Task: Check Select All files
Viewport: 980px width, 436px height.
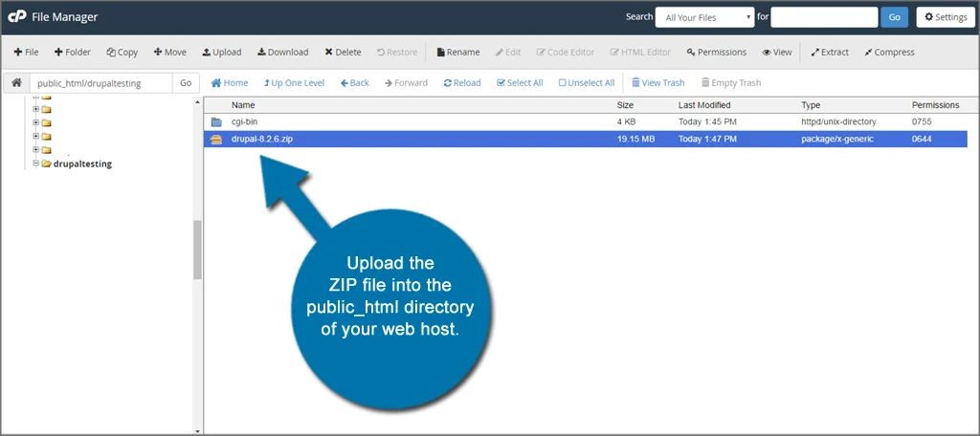Action: pyautogui.click(x=520, y=83)
